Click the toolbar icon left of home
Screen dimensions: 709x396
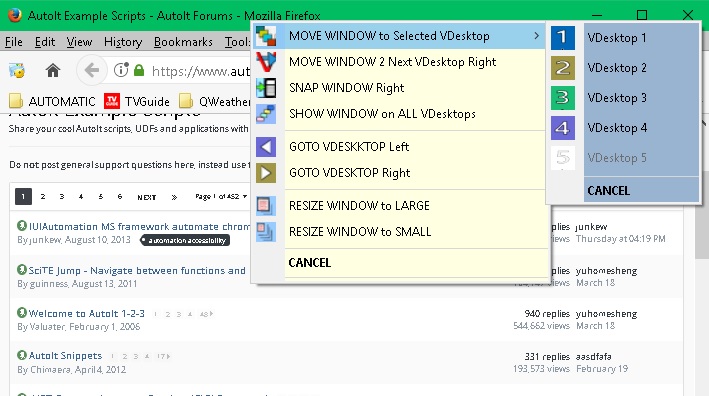[x=17, y=71]
